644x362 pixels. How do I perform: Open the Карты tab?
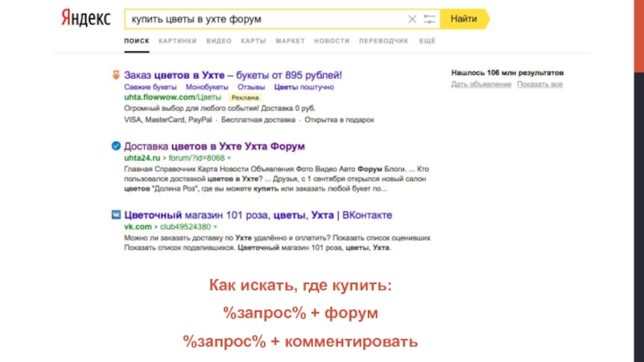point(254,41)
